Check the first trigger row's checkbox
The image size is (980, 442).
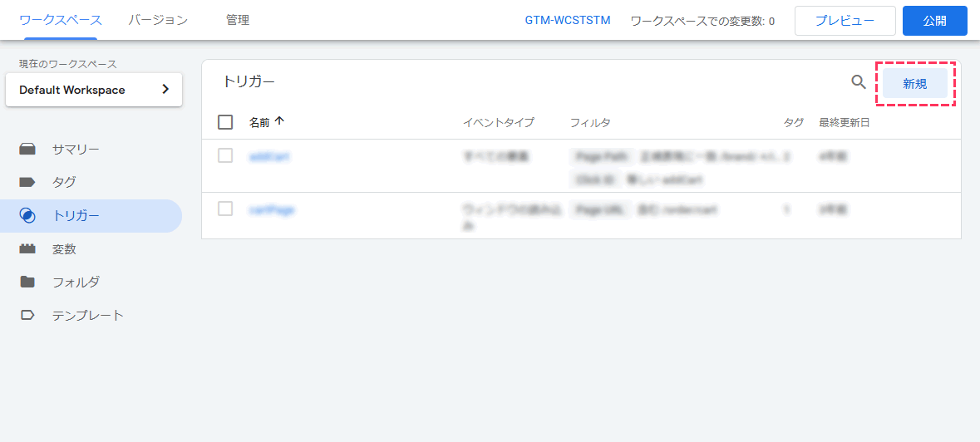(225, 155)
